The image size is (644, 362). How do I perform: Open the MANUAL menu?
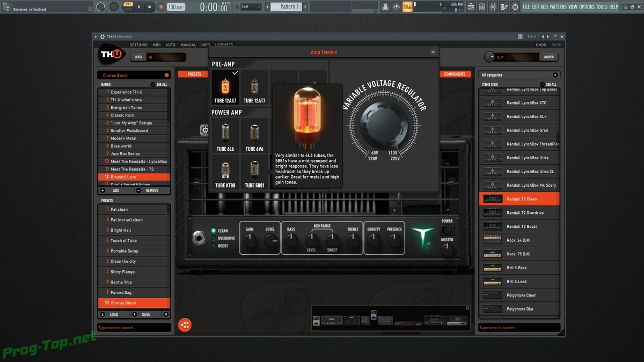188,45
